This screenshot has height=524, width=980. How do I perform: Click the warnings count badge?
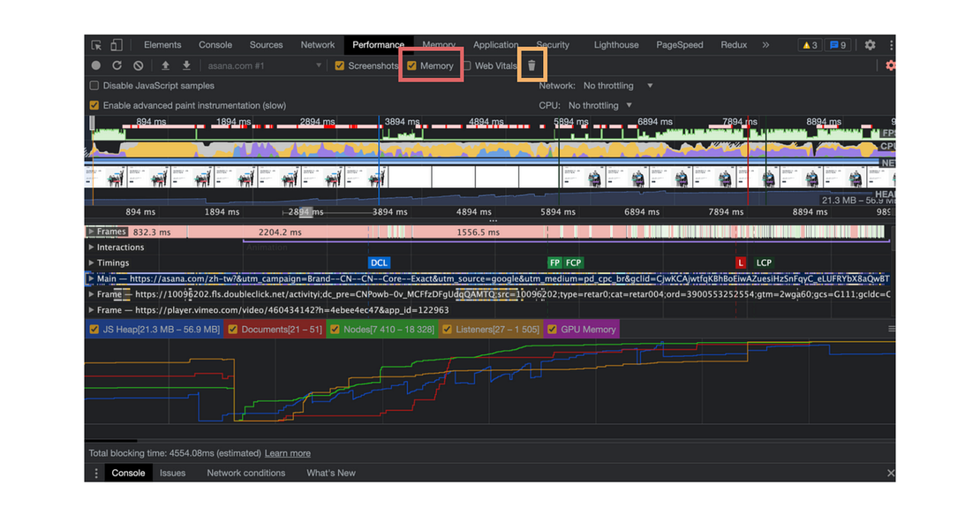(809, 45)
